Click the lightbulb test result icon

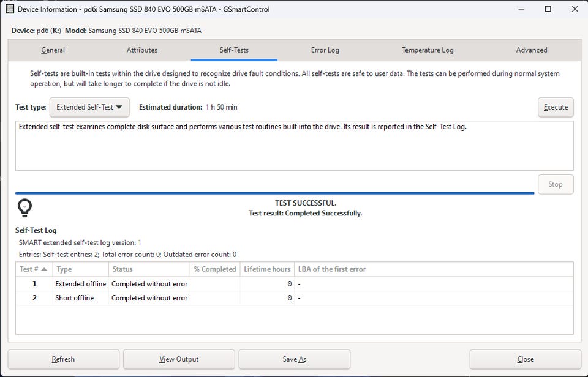(24, 208)
